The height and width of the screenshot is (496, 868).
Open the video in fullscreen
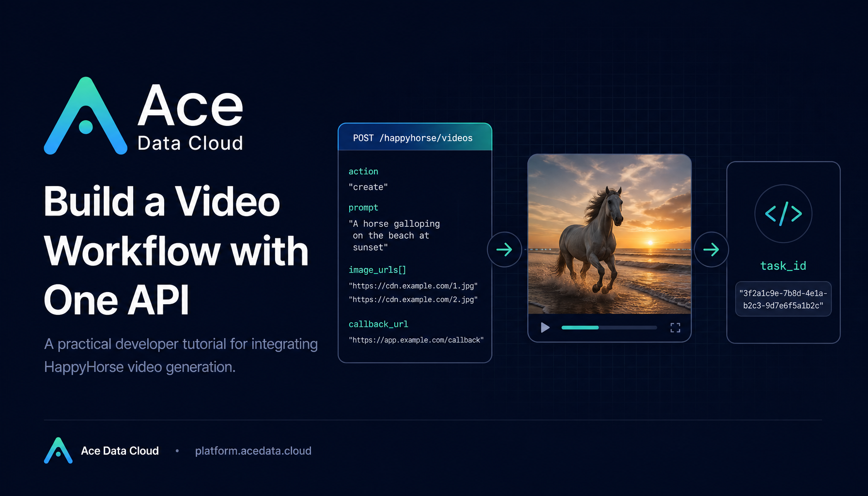pos(675,328)
